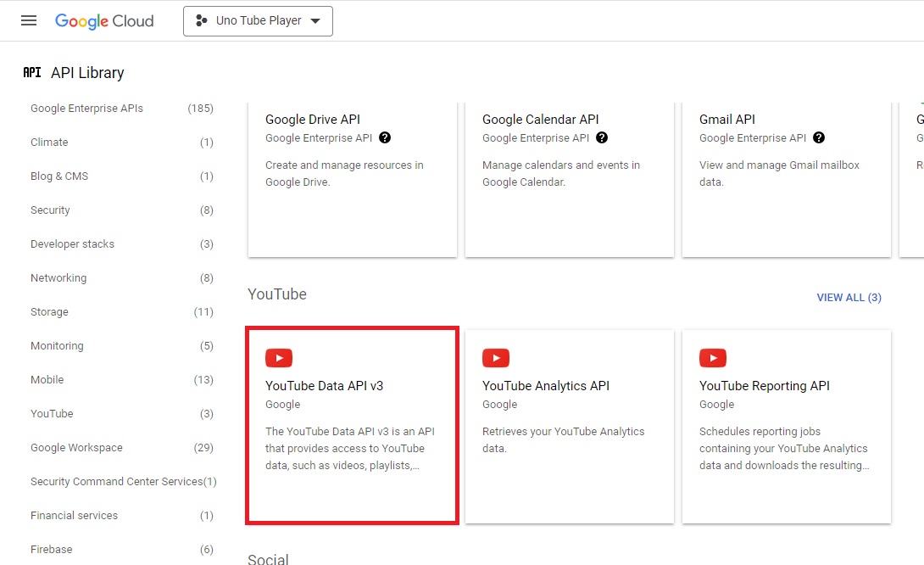Viewport: 924px width, 565px height.
Task: Click the YouTube Reporting API play icon
Action: click(x=713, y=357)
